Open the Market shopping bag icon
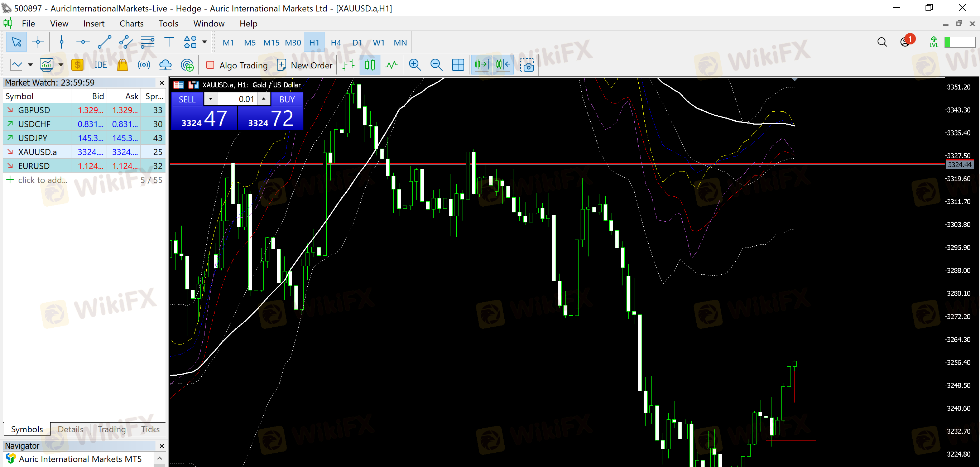This screenshot has width=980, height=467. coord(122,65)
